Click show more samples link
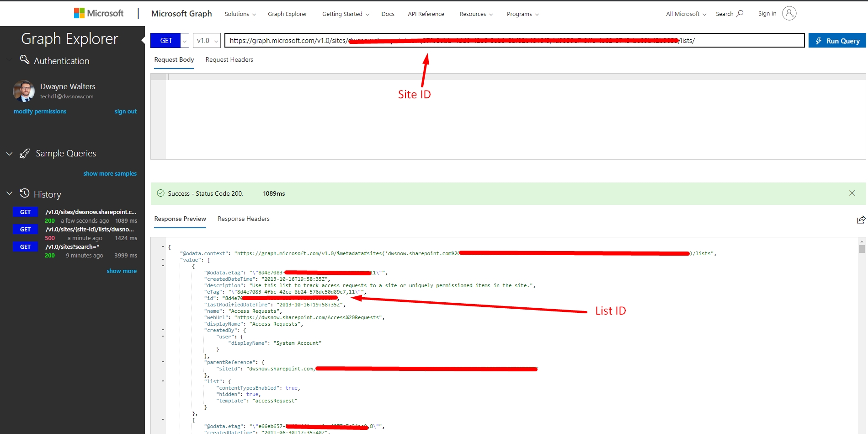Viewport: 868px width, 434px height. tap(110, 174)
